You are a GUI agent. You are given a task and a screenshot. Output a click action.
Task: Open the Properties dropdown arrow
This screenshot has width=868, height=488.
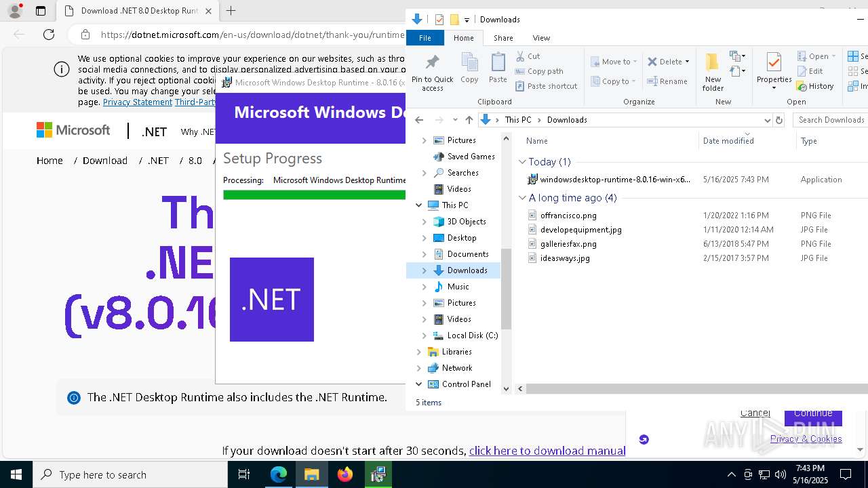(774, 88)
